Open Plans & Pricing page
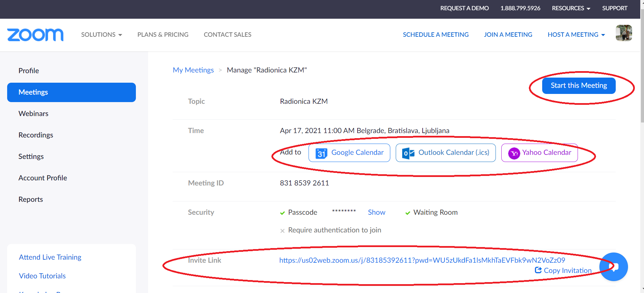This screenshot has width=644, height=293. [x=163, y=35]
